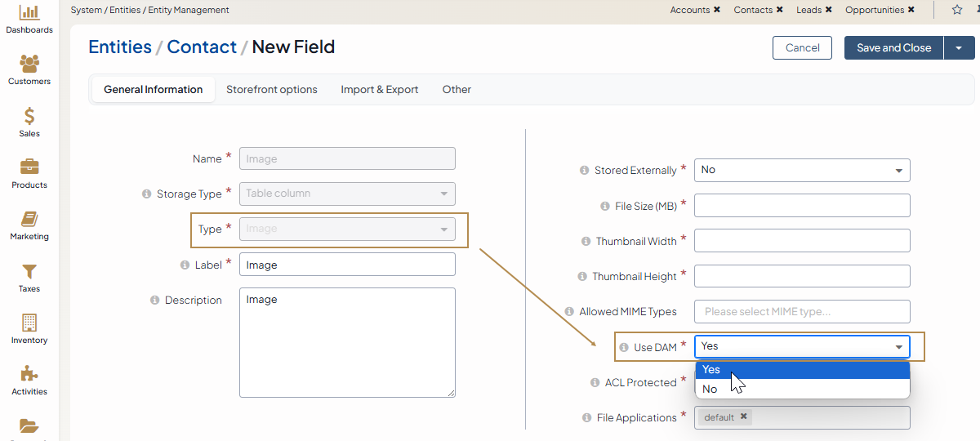Open Activities puzzle icon
The image size is (980, 441).
[29, 374]
